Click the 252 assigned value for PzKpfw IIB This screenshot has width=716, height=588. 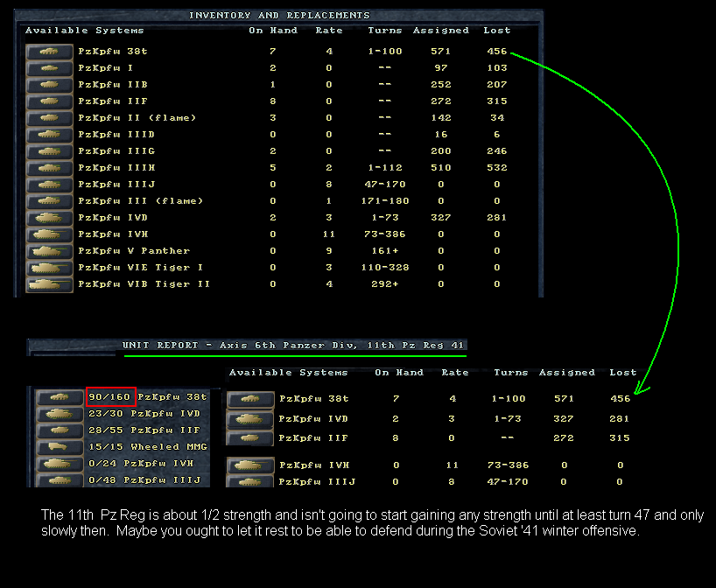pyautogui.click(x=440, y=85)
